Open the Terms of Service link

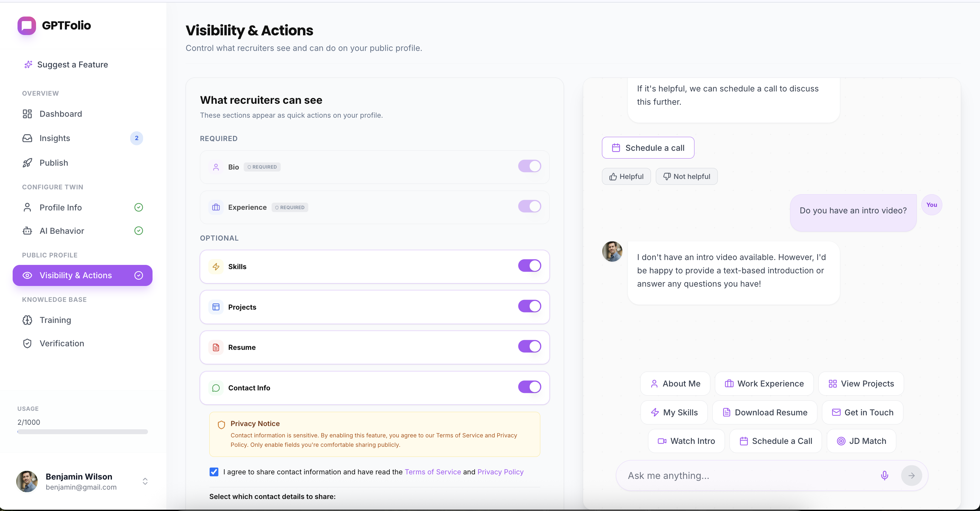tap(433, 472)
